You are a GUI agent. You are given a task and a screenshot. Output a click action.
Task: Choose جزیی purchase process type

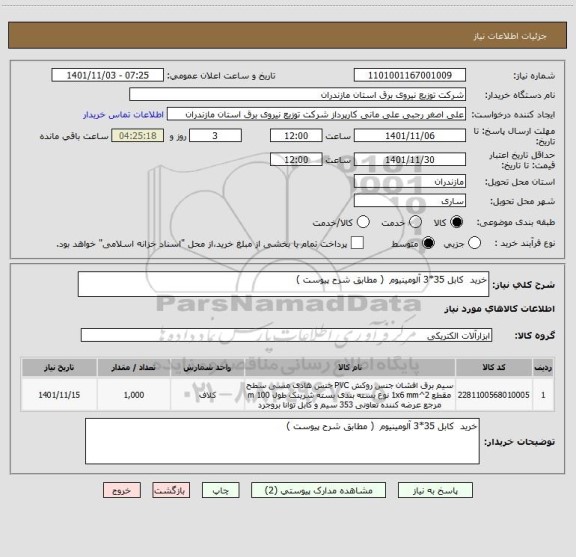coord(474,243)
